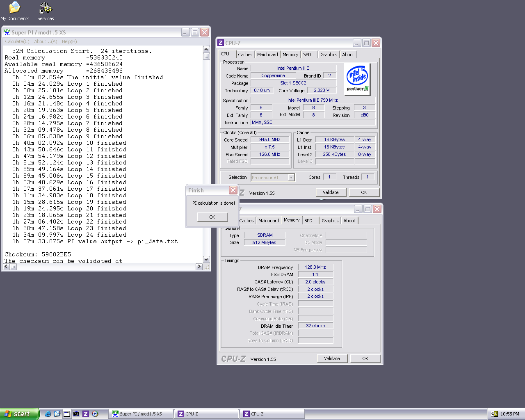Click OK in the Finish dialog

pos(212,217)
